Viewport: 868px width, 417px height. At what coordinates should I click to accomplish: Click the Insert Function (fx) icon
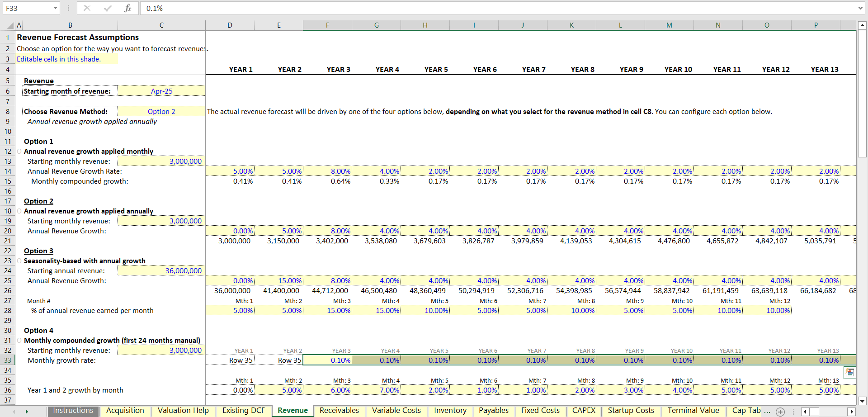tap(128, 8)
